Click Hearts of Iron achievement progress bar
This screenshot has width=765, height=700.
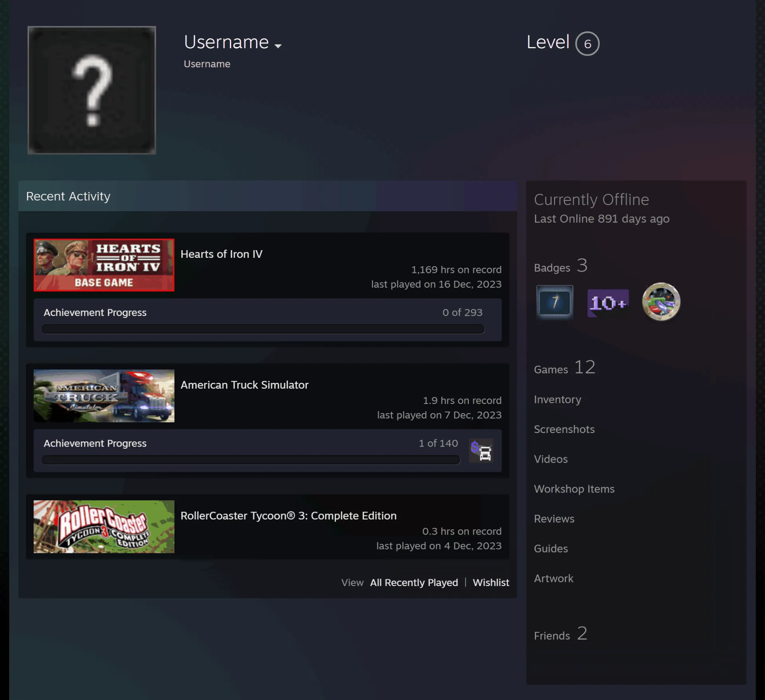tap(263, 329)
